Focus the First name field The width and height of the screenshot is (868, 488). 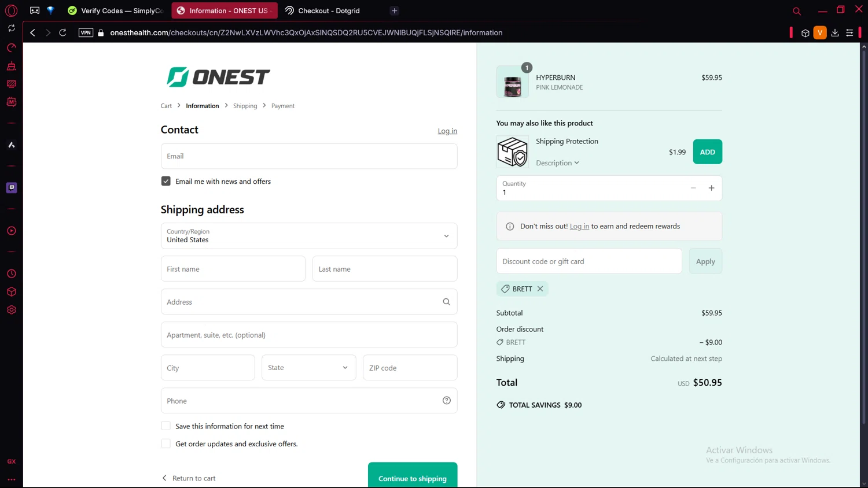point(233,269)
